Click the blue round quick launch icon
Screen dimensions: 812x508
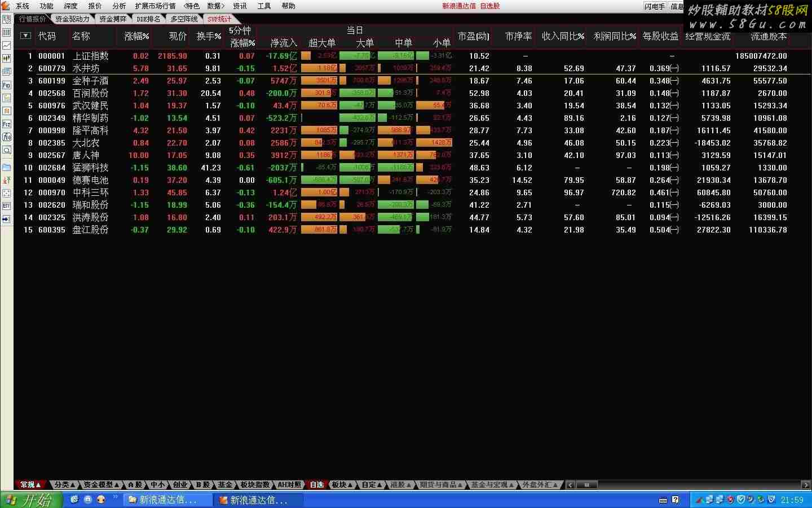(88, 500)
